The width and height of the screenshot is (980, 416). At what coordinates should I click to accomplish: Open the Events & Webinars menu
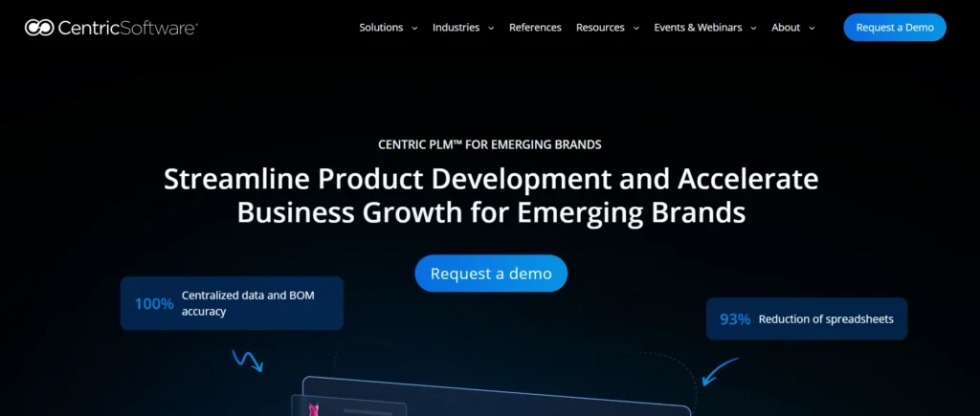[698, 28]
